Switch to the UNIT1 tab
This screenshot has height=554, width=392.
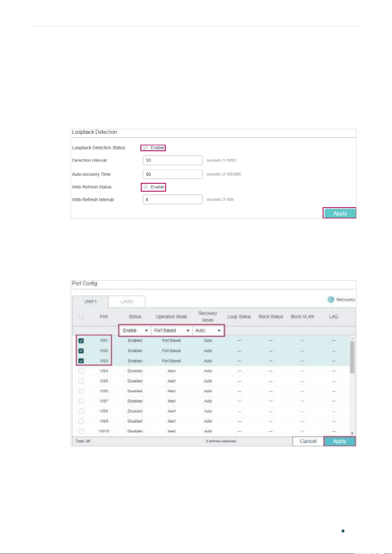click(90, 301)
